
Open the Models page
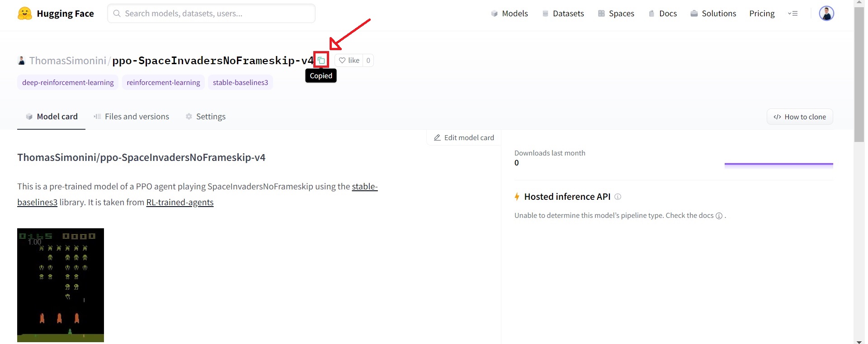tap(509, 14)
